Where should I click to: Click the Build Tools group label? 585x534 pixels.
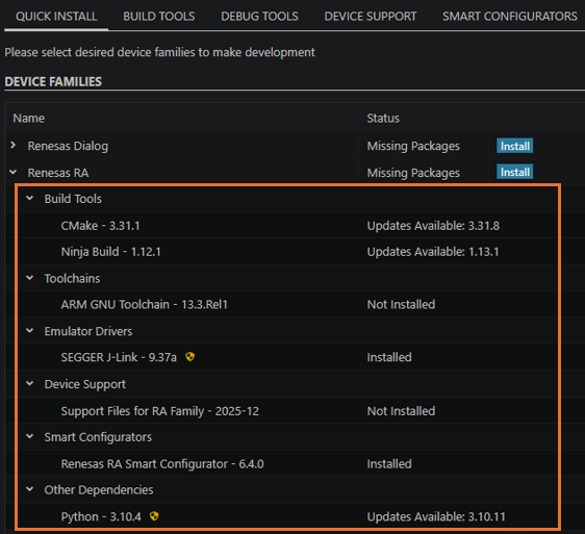73,199
